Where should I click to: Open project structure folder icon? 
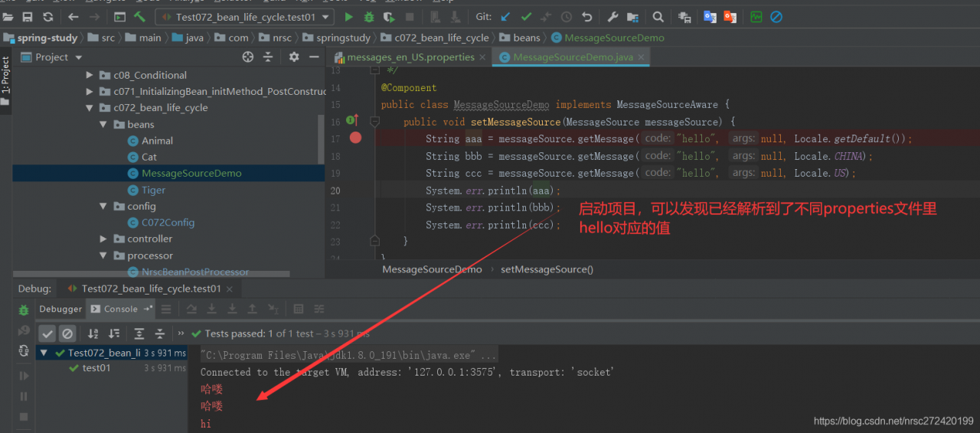point(633,16)
